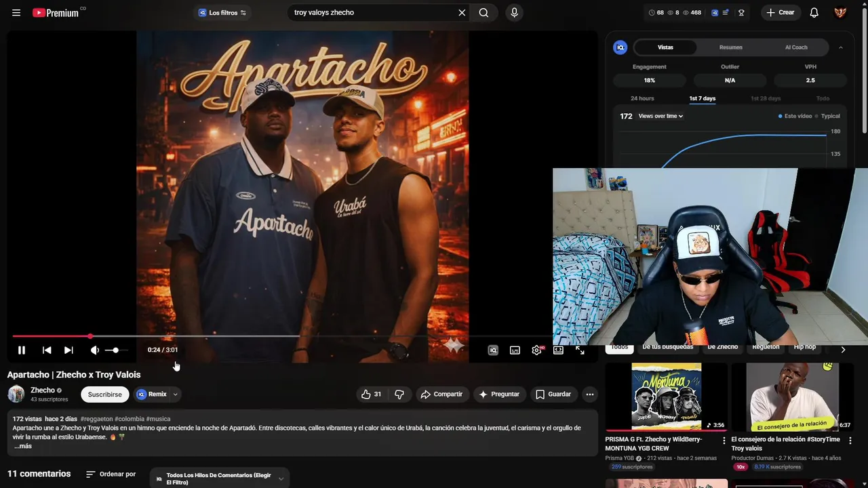The image size is (868, 488).
Task: Open the #colombia hashtag
Action: click(x=129, y=419)
